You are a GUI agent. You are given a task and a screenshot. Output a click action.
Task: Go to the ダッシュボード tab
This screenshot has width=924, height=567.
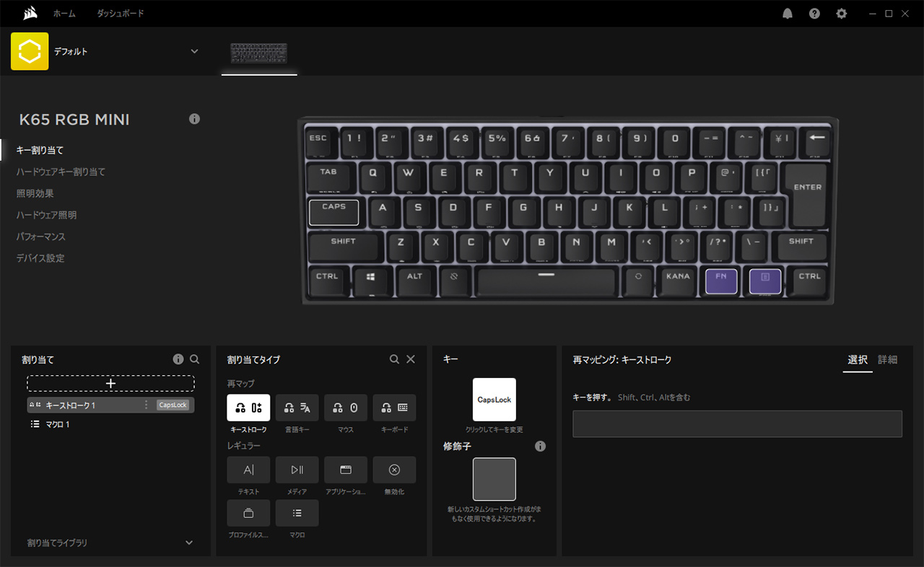[121, 14]
